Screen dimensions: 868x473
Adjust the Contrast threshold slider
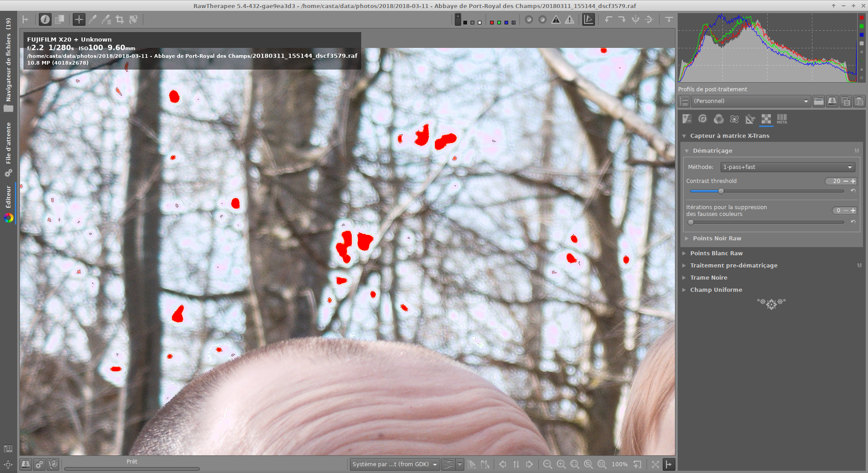(767, 191)
